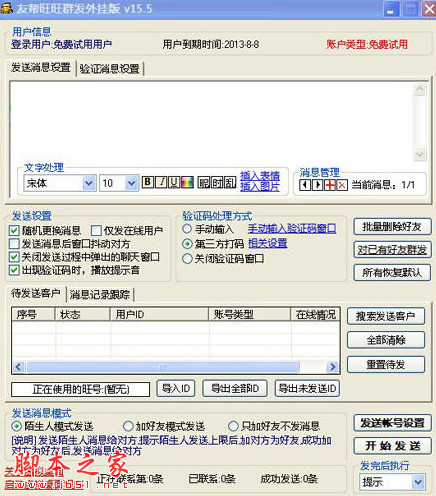
Task: Toggle underline text formatting button
Action: tap(174, 182)
